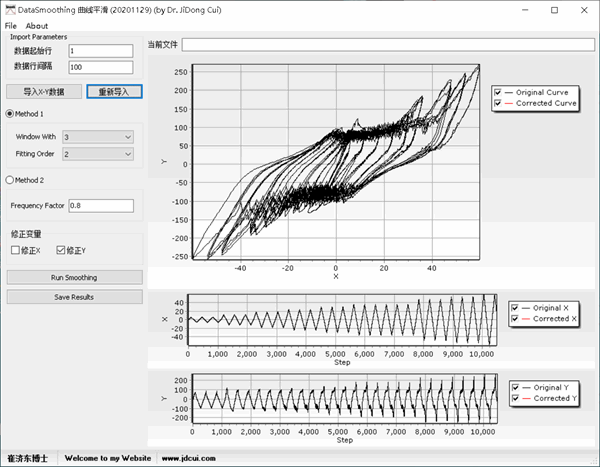Toggle Corrected Y legend checkbox

[515, 398]
